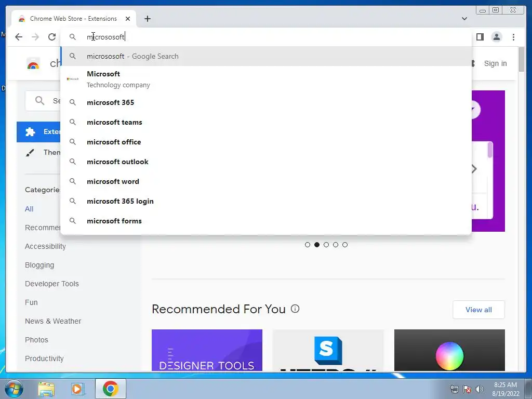Image resolution: width=532 pixels, height=399 pixels.
Task: Click the Forward navigation arrow
Action: click(35, 37)
